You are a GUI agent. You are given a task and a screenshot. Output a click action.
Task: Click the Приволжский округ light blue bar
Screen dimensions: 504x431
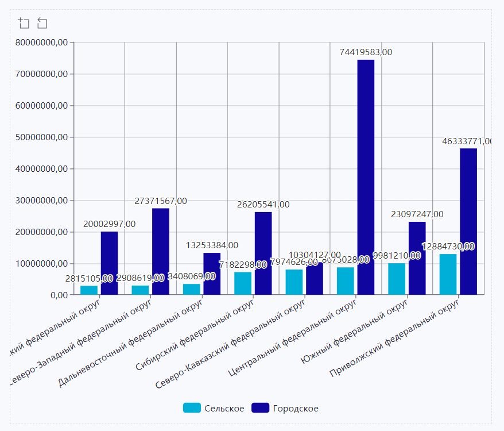[448, 274]
